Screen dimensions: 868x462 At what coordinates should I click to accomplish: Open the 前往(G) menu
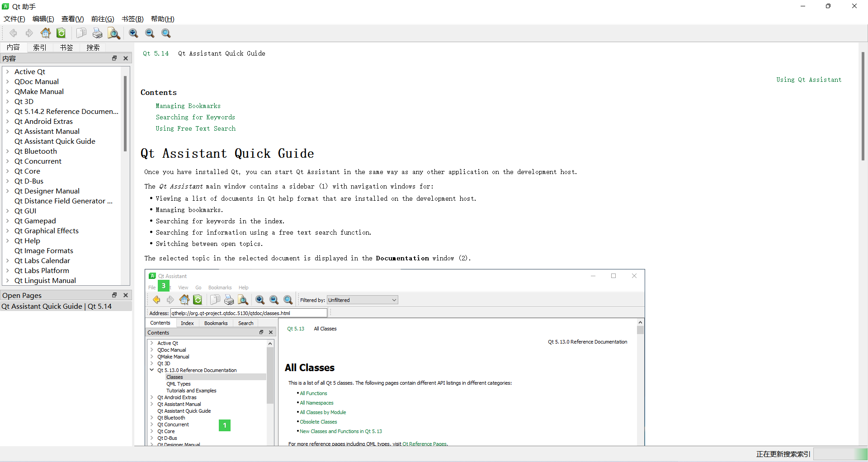(x=103, y=19)
